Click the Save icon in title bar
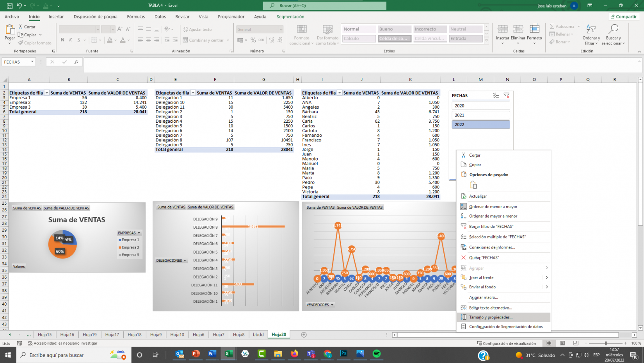The height and width of the screenshot is (363, 644). (10, 5)
